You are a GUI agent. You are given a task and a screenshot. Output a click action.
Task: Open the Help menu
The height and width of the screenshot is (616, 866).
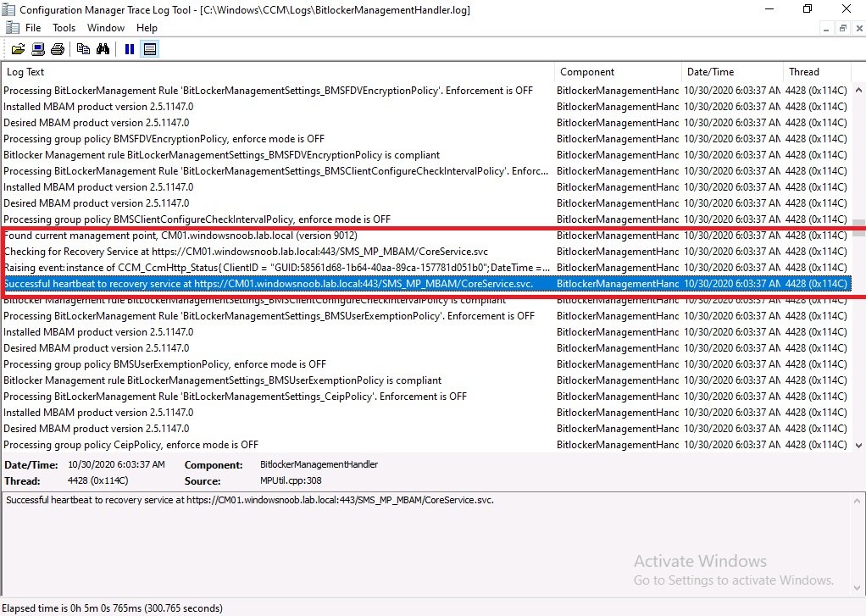pyautogui.click(x=147, y=28)
